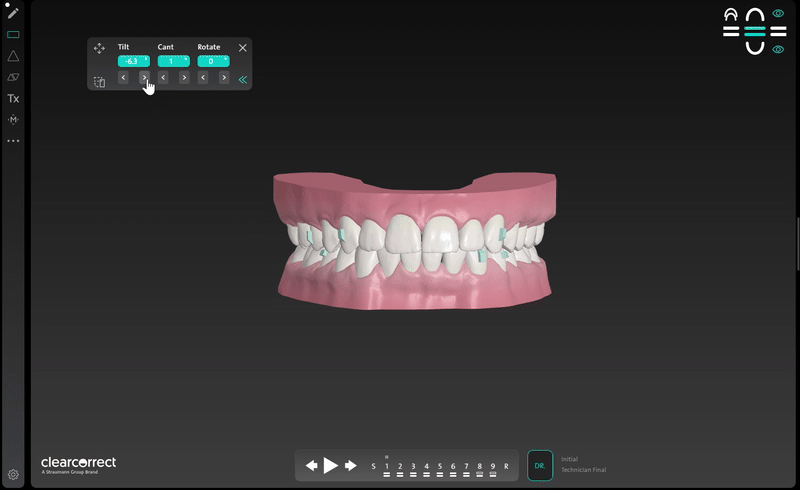
Task: Select the pencil annotation tool
Action: [13, 13]
